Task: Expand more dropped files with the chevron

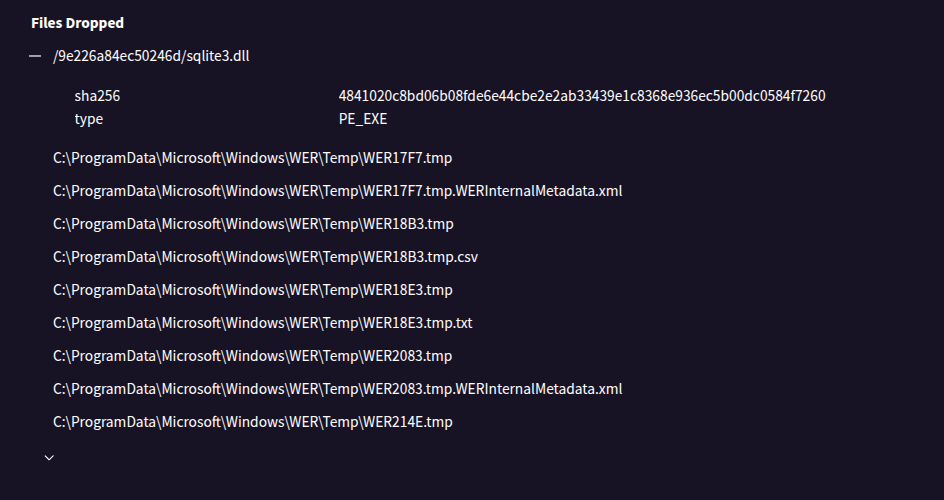Action: pyautogui.click(x=49, y=457)
